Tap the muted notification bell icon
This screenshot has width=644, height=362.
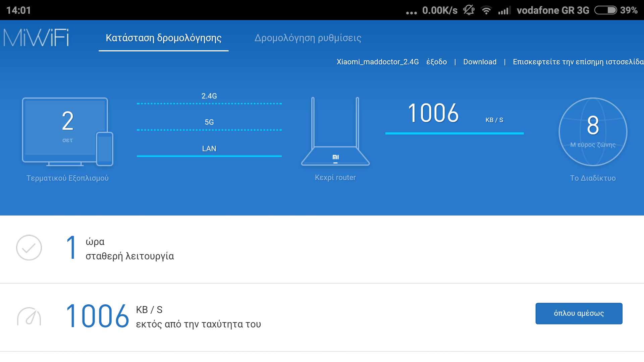point(469,10)
